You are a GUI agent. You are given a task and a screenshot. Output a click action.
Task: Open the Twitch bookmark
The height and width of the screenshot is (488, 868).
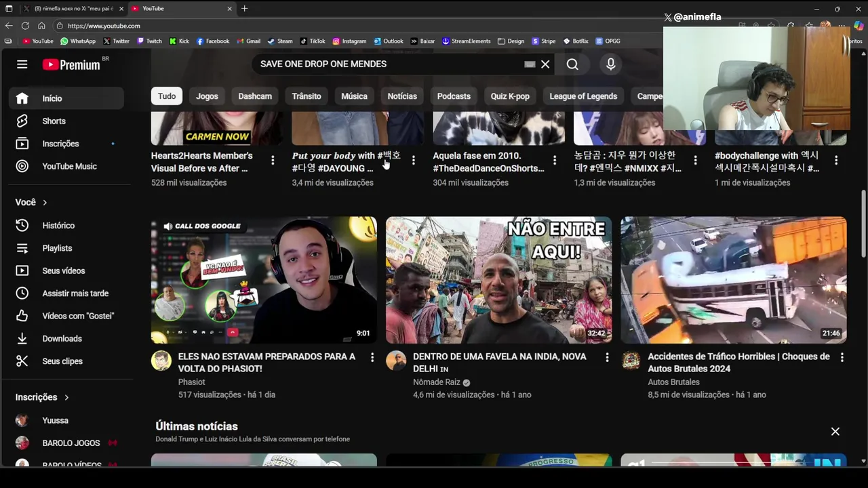(x=149, y=41)
